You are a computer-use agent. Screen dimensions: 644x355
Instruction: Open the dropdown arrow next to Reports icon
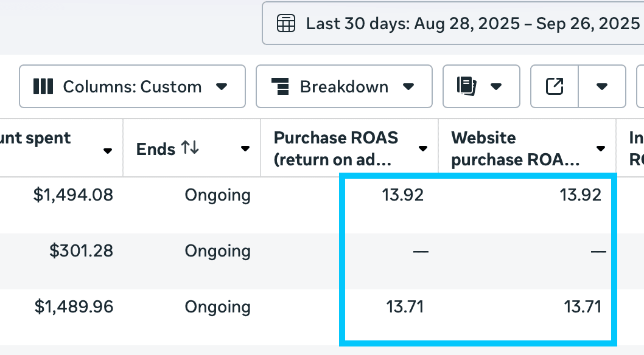tap(496, 86)
